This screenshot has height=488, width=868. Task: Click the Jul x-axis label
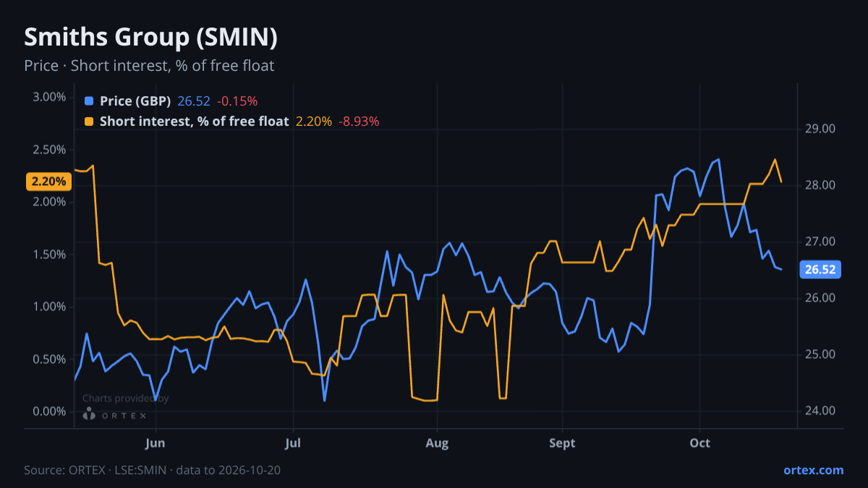tap(293, 442)
